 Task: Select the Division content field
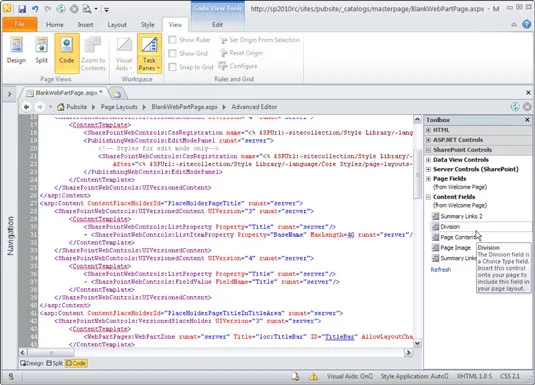(x=481, y=227)
